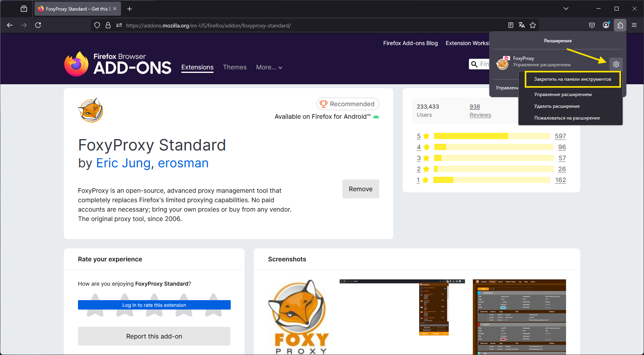Open the 96 four-star review count
The height and width of the screenshot is (355, 644).
[x=562, y=147]
